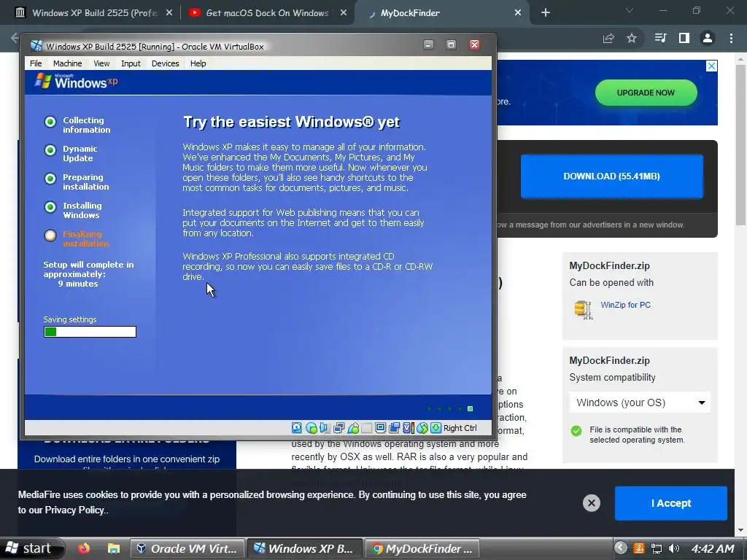This screenshot has width=747, height=560.
Task: Select the MyDockFinder browser tab
Action: pos(441,13)
